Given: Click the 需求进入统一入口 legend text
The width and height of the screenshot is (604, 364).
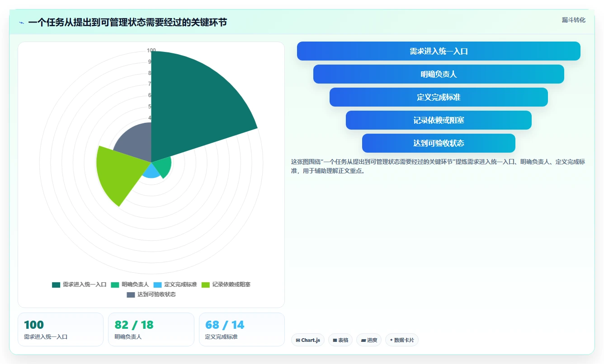Looking at the screenshot, I should click(85, 285).
